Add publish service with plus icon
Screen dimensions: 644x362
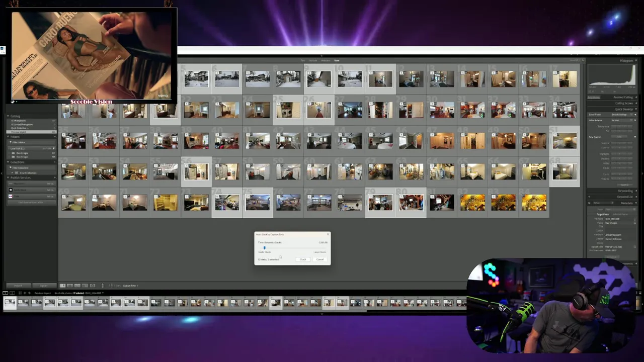tap(54, 177)
